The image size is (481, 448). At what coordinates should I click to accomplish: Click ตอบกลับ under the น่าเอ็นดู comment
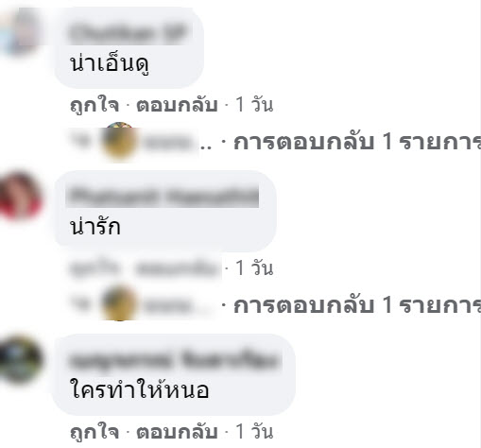click(x=177, y=105)
